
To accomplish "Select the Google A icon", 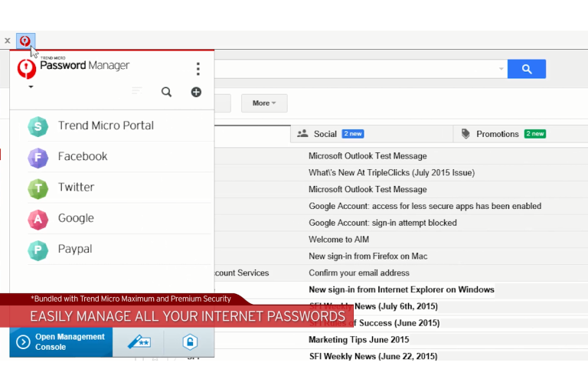I will point(38,220).
